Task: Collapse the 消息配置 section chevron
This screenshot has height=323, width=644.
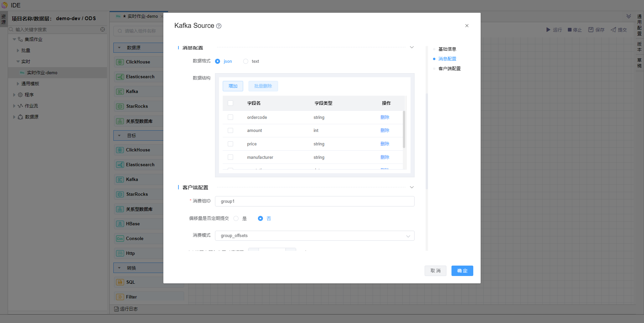Action: tap(412, 47)
